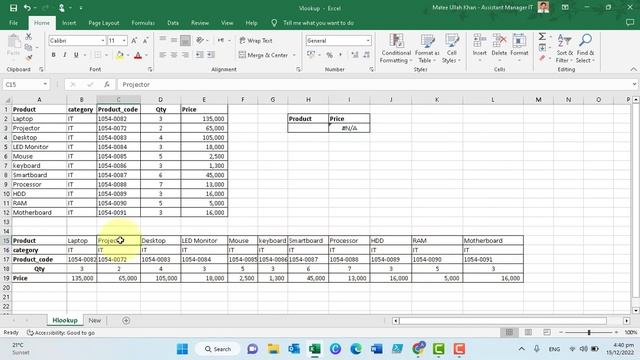The height and width of the screenshot is (360, 640).
Task: Open the File tab
Action: [13, 23]
